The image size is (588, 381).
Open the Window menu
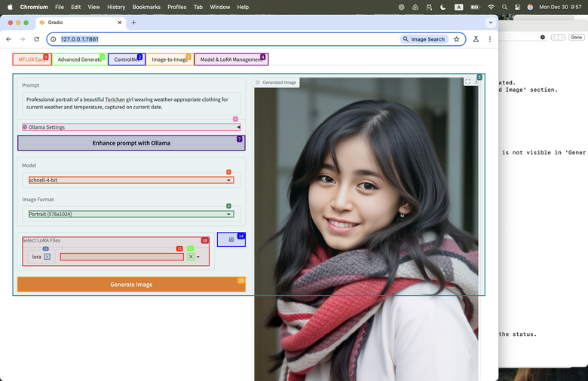point(220,7)
